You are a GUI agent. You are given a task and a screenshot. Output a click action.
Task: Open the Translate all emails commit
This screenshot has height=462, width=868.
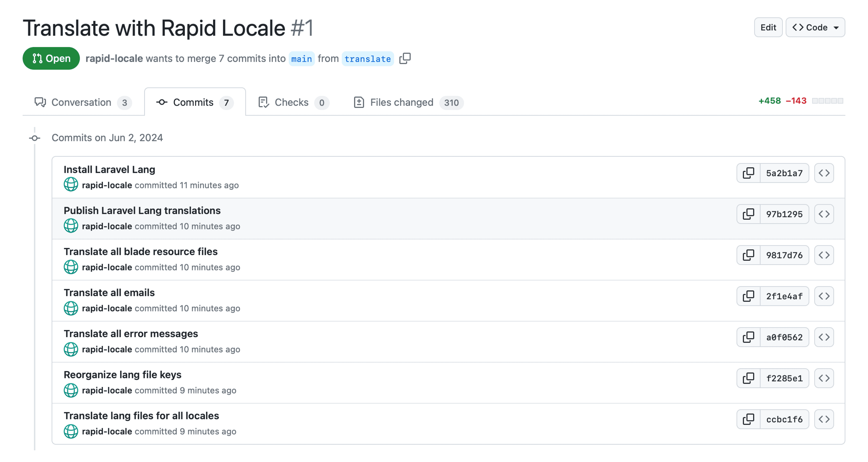(x=109, y=292)
